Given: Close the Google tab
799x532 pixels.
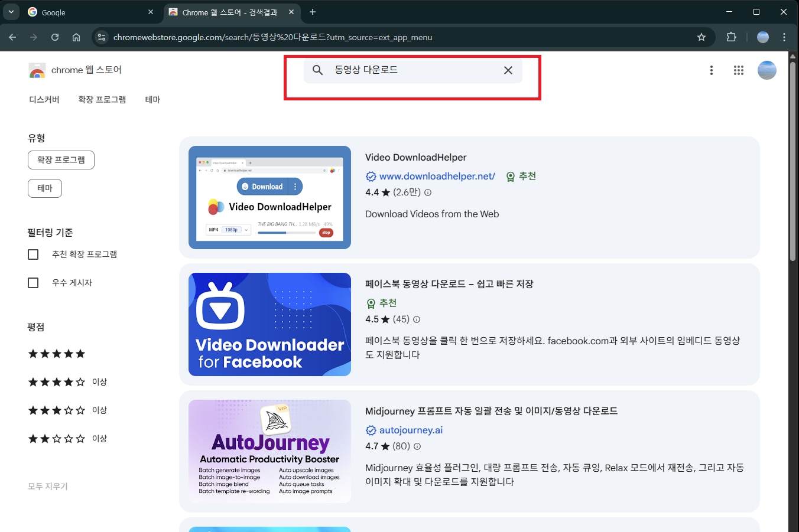Looking at the screenshot, I should coord(151,12).
